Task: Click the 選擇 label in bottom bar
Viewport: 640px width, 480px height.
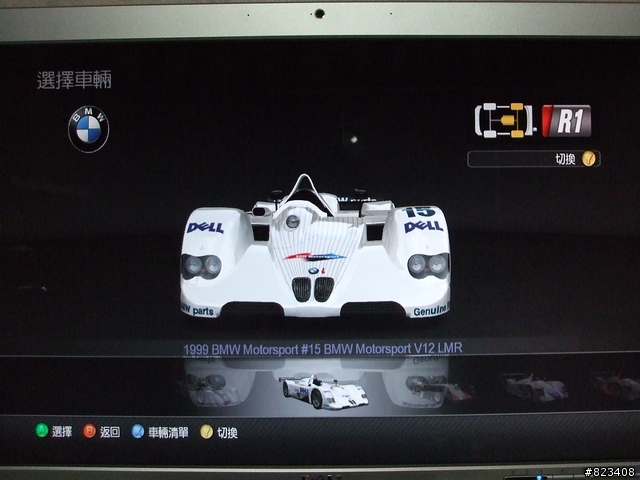Action: click(62, 431)
